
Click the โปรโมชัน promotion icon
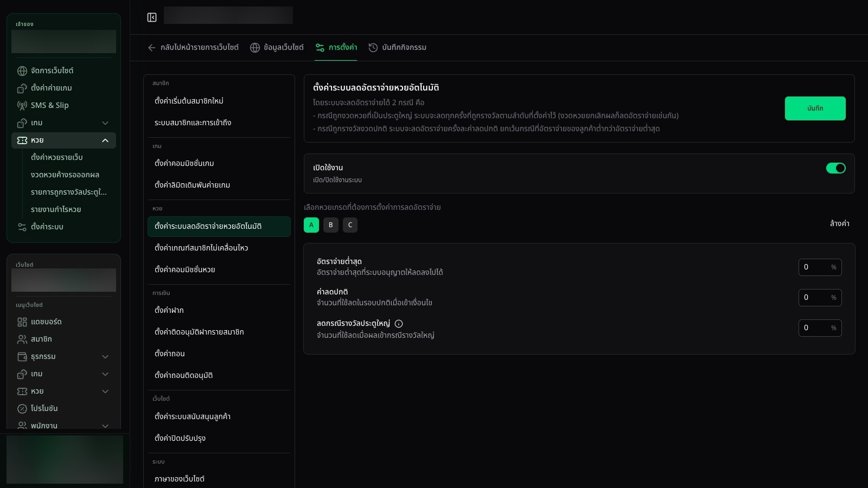[x=22, y=409]
